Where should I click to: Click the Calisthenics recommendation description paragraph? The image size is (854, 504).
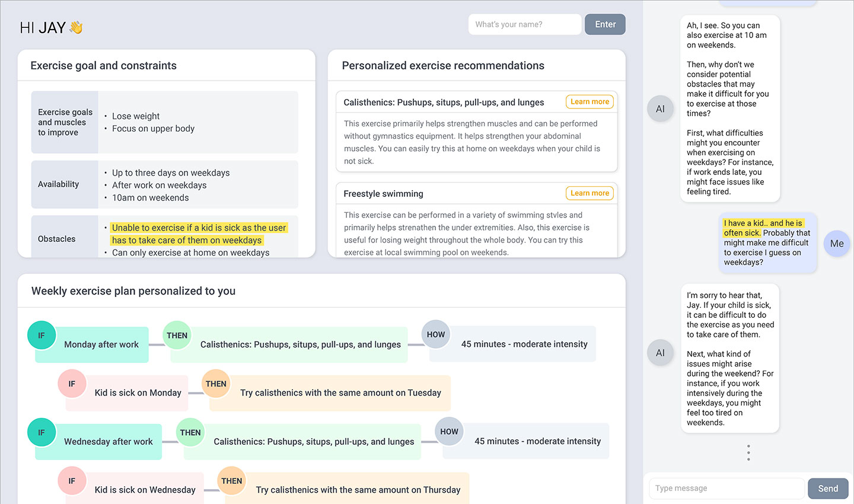pos(473,142)
